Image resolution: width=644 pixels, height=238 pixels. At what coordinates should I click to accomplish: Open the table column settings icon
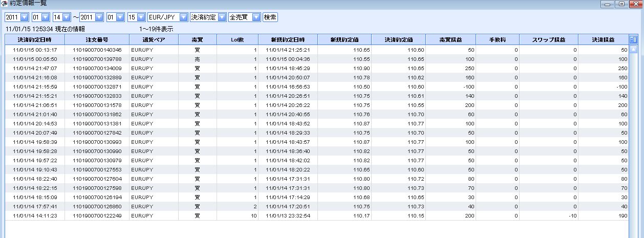tap(633, 39)
